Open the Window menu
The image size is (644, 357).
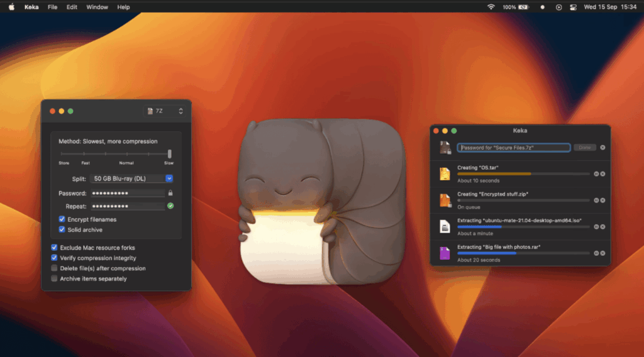click(x=97, y=7)
